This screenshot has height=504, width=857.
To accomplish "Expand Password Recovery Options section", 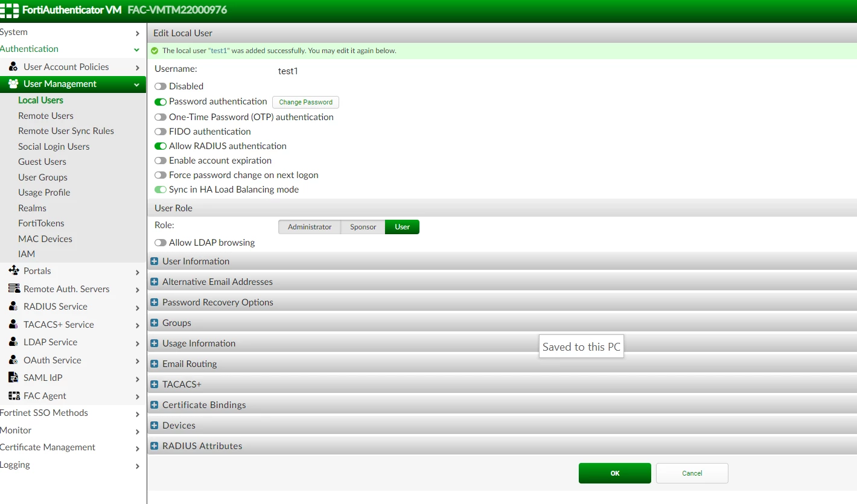I will click(155, 302).
